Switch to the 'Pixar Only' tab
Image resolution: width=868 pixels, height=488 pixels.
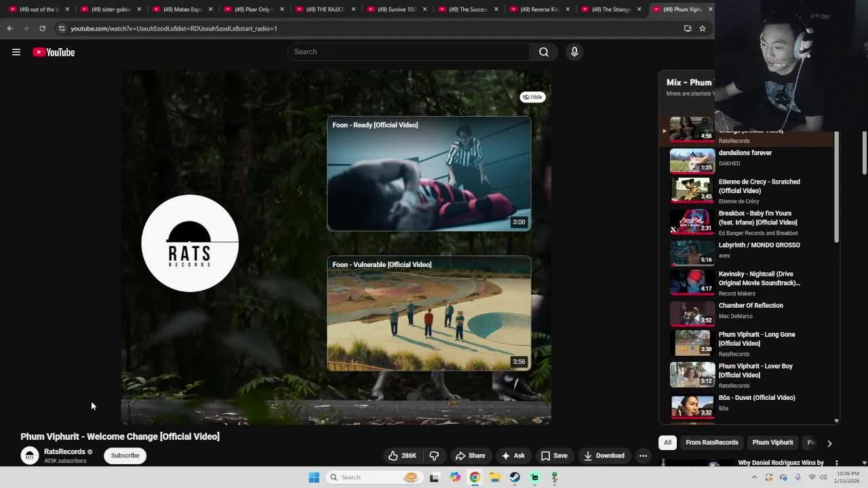coord(252,9)
